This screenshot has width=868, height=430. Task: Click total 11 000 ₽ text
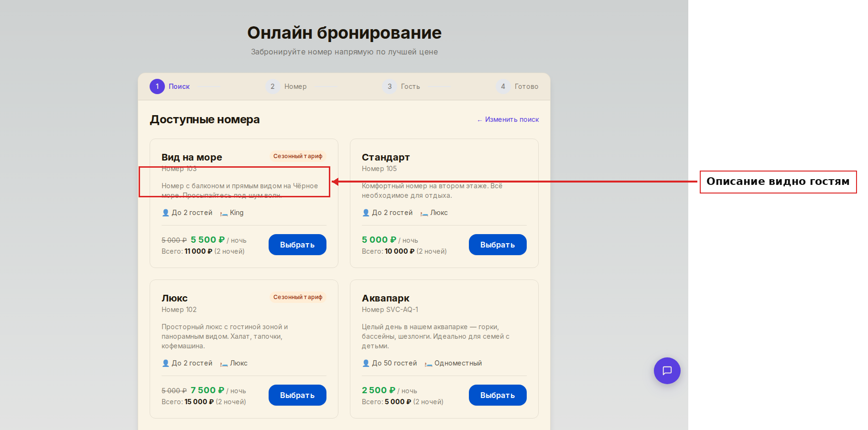click(198, 251)
